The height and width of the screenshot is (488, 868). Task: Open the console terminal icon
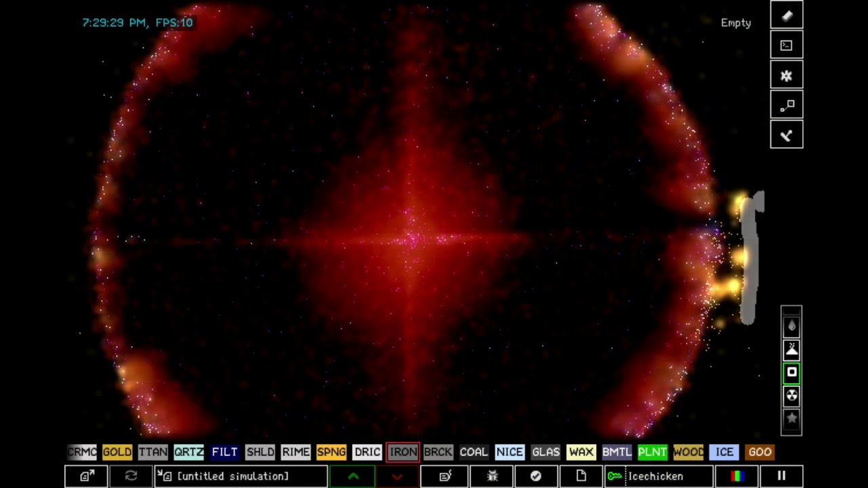point(787,45)
